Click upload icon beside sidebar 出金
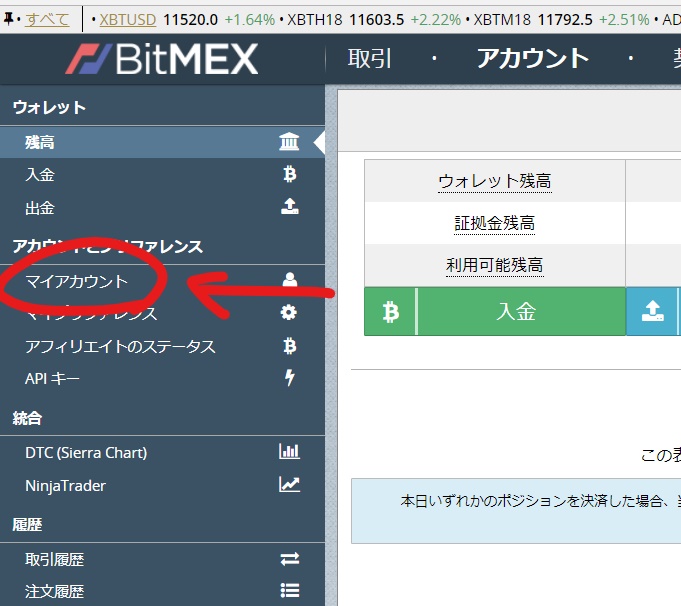The height and width of the screenshot is (606, 681). tap(290, 206)
